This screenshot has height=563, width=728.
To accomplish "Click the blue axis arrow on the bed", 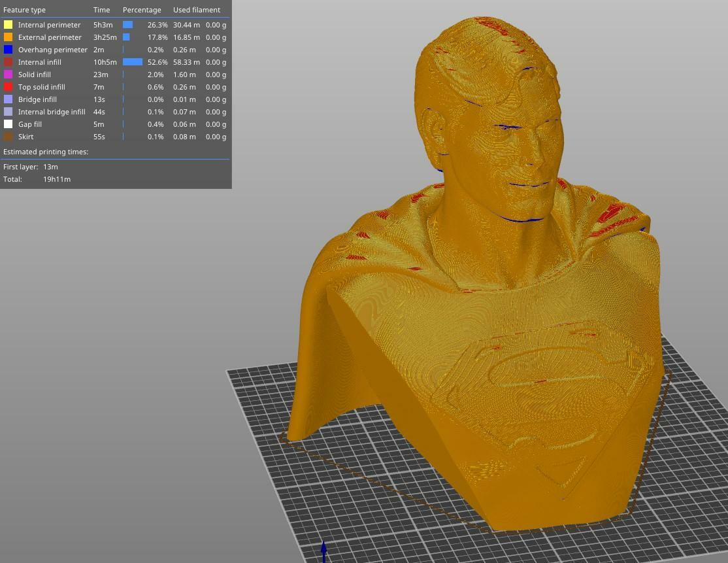I will [x=323, y=550].
